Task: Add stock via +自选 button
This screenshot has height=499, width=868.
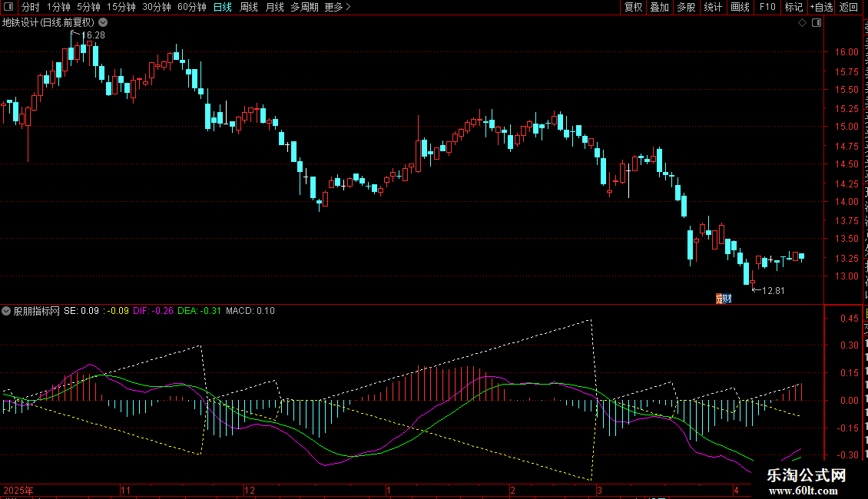Action: (821, 7)
